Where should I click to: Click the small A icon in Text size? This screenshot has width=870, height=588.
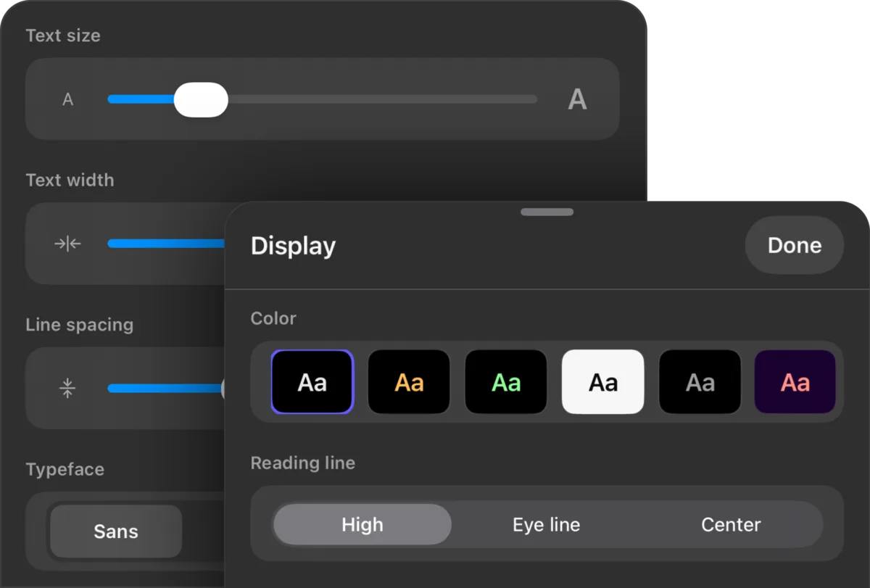tap(67, 99)
